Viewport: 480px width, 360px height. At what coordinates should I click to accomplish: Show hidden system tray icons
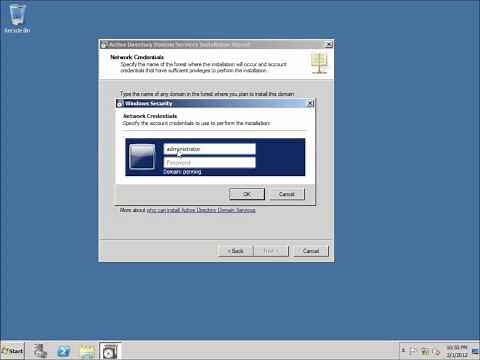(x=403, y=350)
